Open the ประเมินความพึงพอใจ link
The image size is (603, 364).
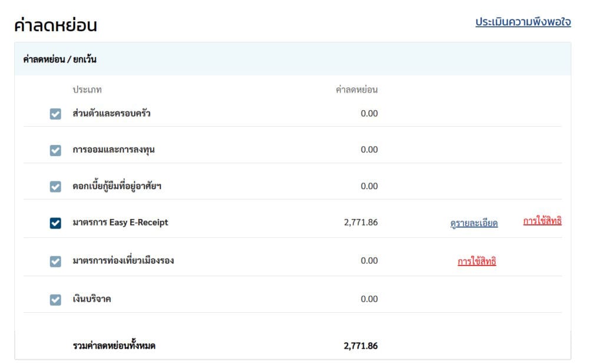coord(523,22)
